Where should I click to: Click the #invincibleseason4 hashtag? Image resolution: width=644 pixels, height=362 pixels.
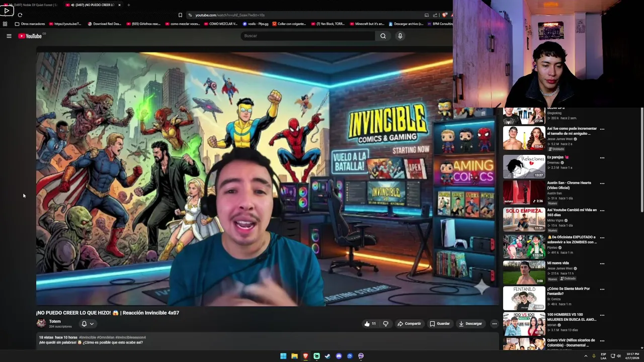(x=130, y=337)
